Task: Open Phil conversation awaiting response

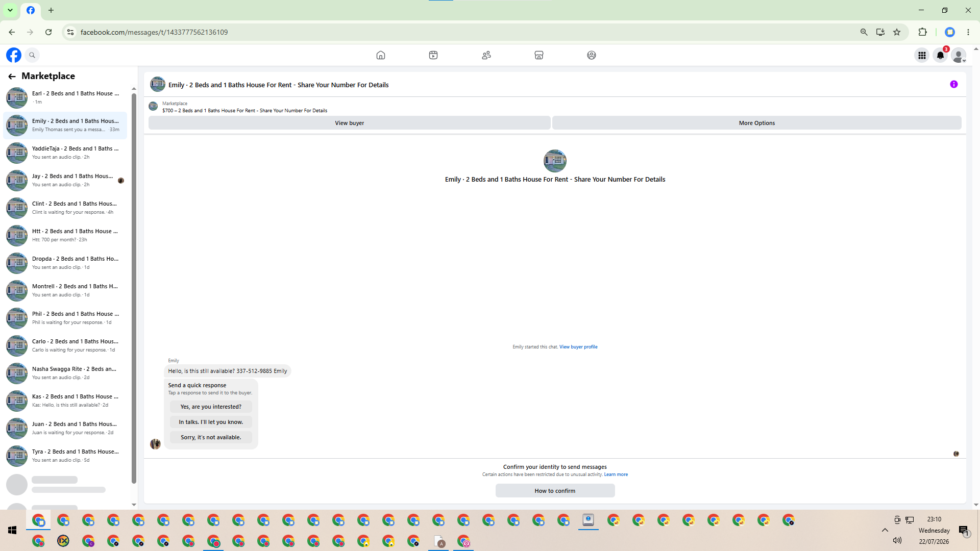Action: tap(65, 318)
